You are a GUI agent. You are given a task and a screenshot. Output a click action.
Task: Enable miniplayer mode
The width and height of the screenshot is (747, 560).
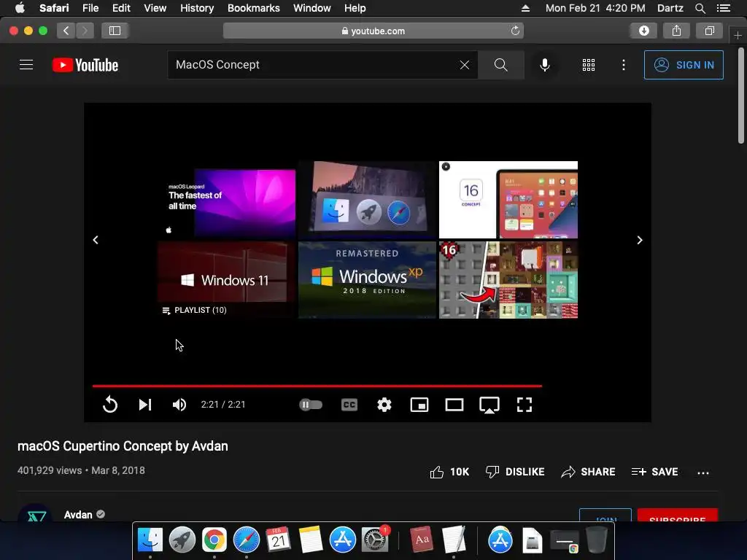pos(419,405)
